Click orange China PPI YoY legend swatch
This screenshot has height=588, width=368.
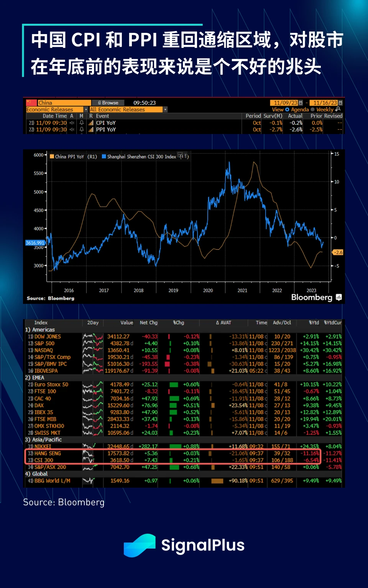coord(52,156)
